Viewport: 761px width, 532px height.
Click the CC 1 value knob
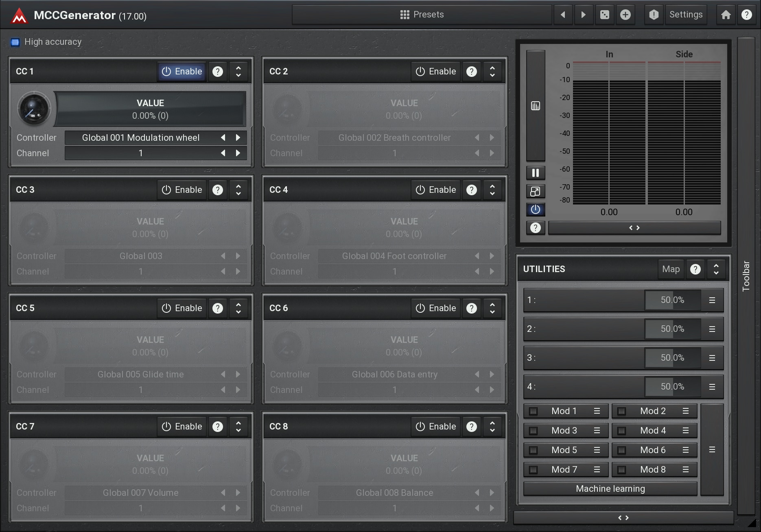tap(34, 109)
